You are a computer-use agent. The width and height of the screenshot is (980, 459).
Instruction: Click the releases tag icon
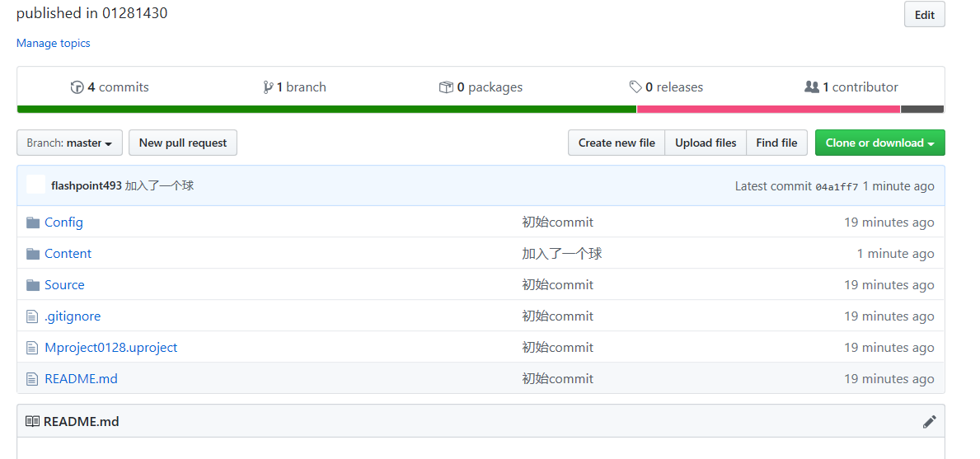[x=635, y=87]
